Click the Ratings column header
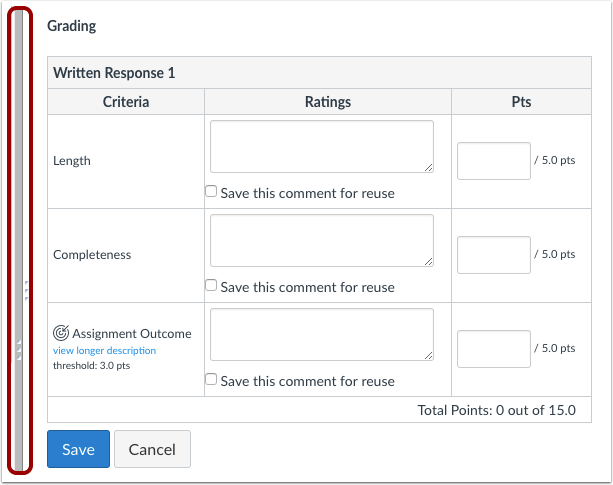 pyautogui.click(x=327, y=102)
